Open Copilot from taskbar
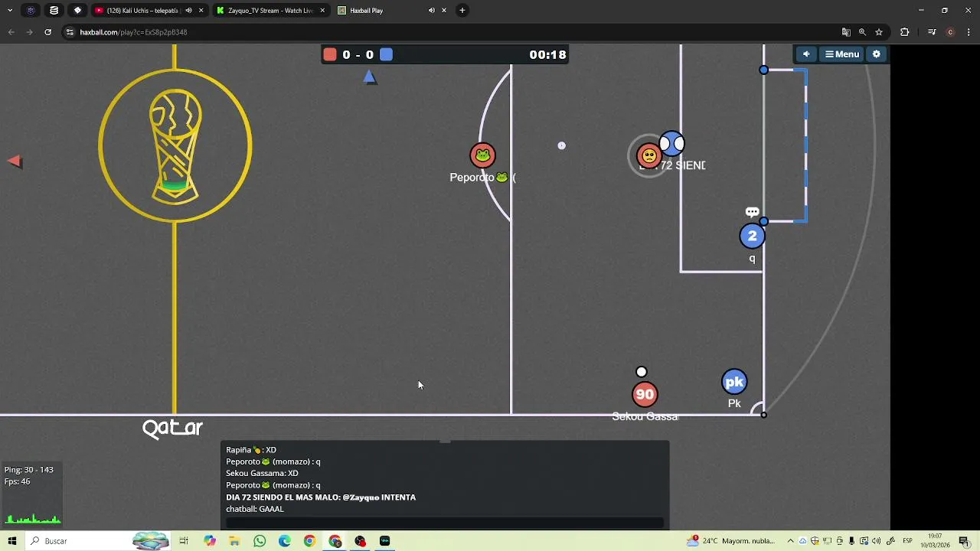The image size is (980, 551). point(210,541)
